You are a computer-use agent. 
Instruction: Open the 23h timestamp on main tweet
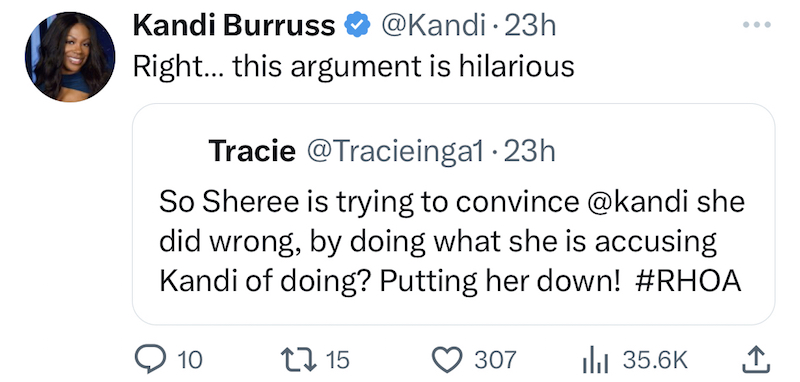point(530,26)
